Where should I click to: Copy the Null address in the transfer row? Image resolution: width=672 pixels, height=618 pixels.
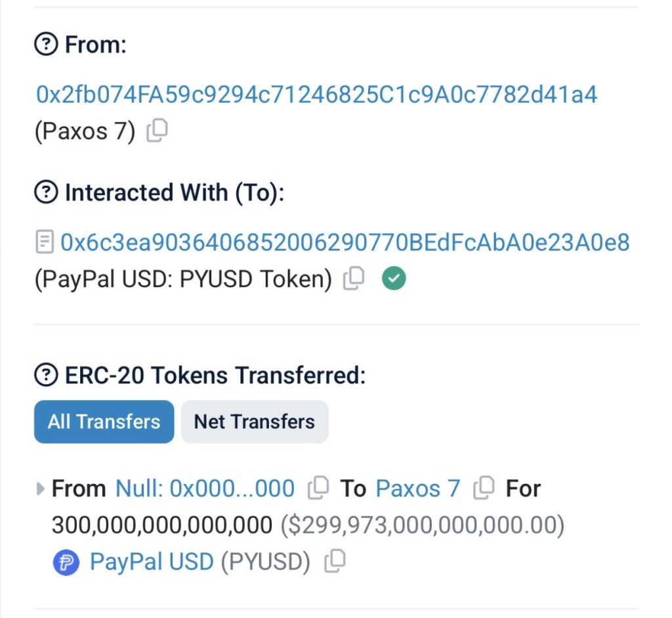(x=318, y=488)
